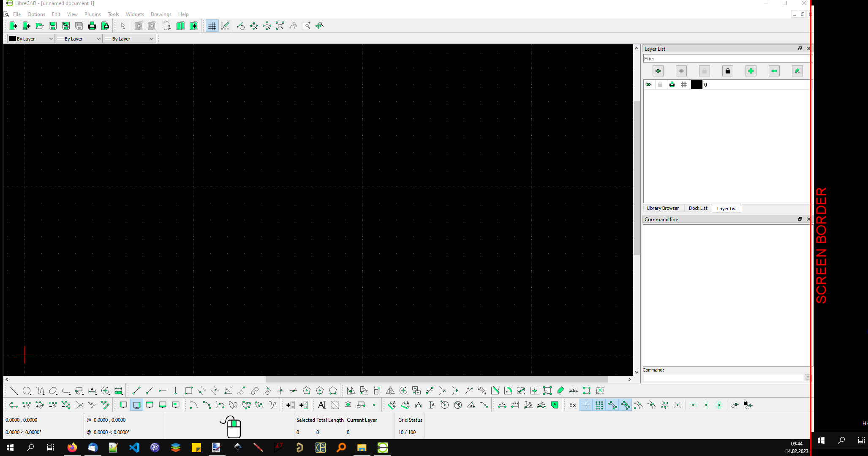This screenshot has width=868, height=456.
Task: Select the Text insertion tool
Action: (321, 404)
